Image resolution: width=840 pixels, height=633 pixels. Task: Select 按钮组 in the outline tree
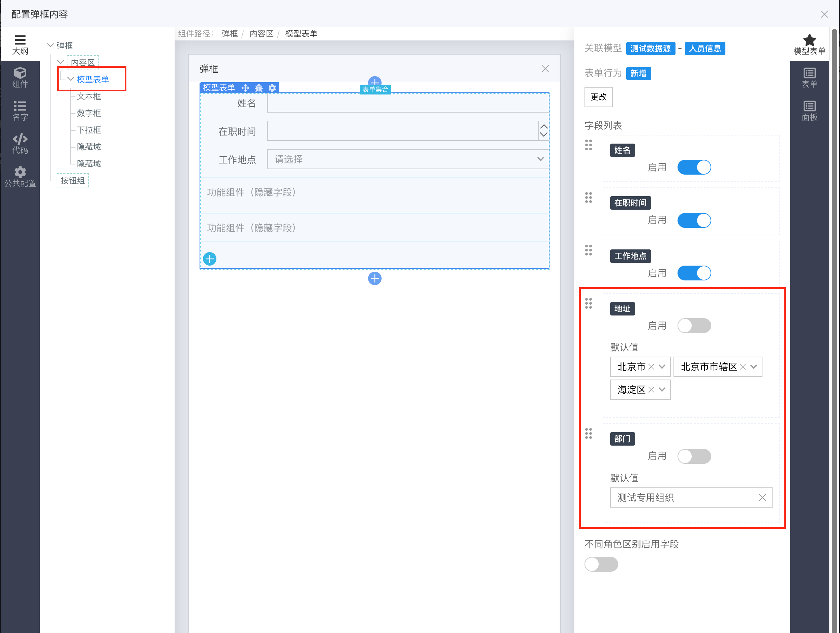click(72, 180)
